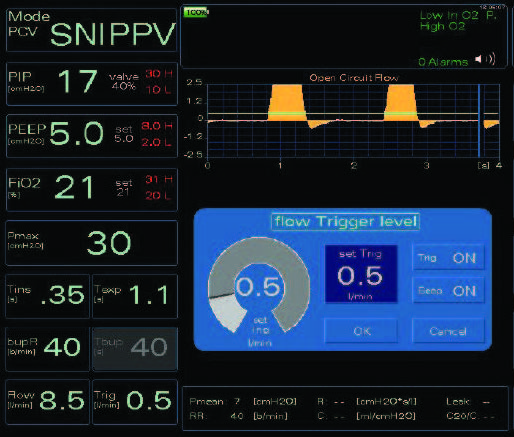
Task: Adjust the Tins .35 tile
Action: click(x=47, y=296)
